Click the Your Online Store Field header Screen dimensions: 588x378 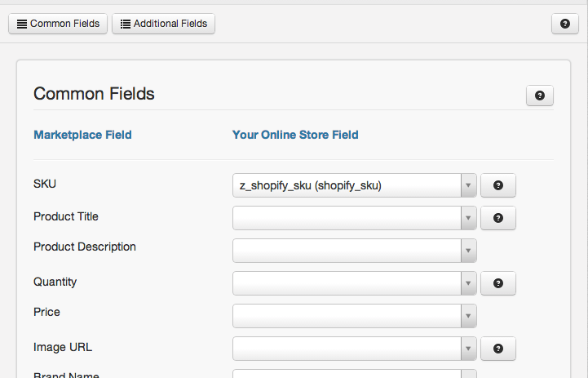[295, 135]
